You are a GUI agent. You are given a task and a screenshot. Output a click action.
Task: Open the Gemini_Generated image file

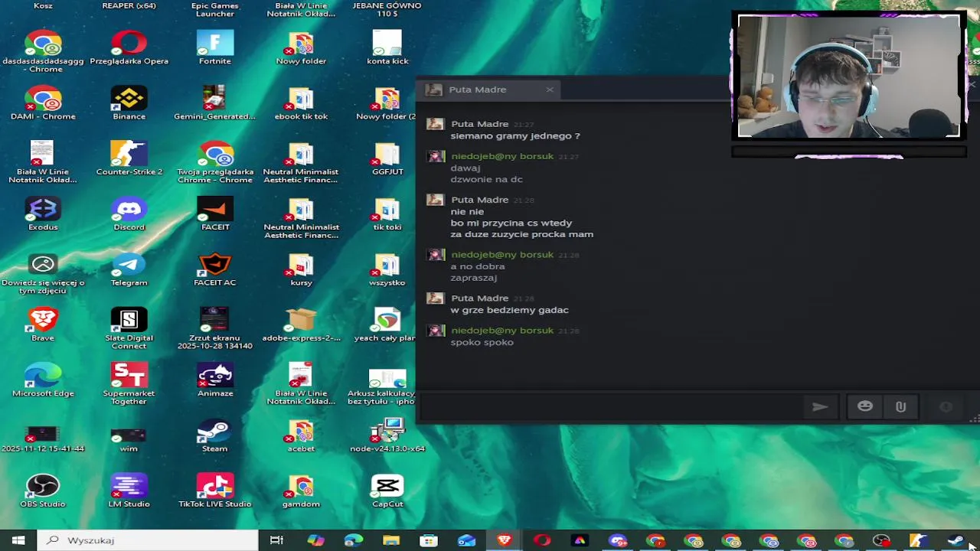[215, 103]
